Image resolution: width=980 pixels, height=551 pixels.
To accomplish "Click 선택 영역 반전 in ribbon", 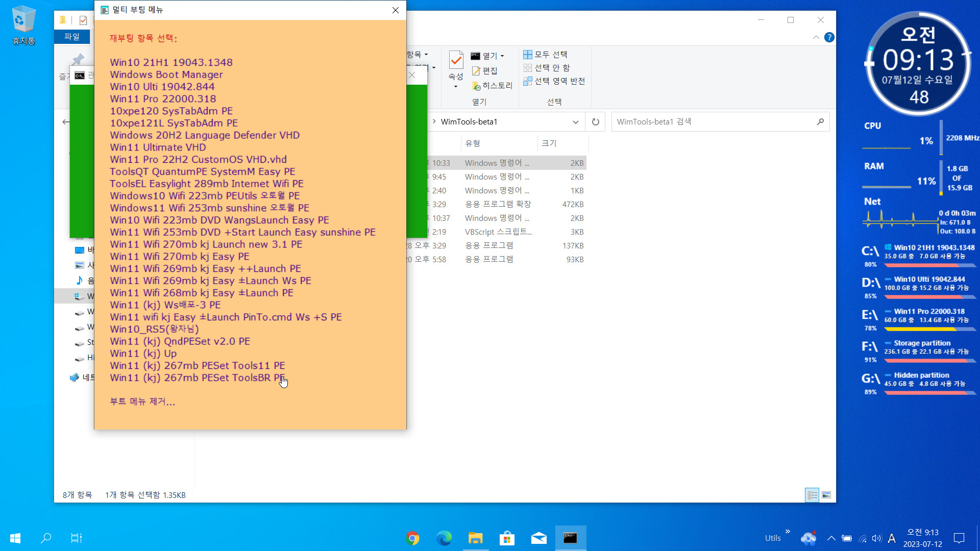I will click(554, 81).
